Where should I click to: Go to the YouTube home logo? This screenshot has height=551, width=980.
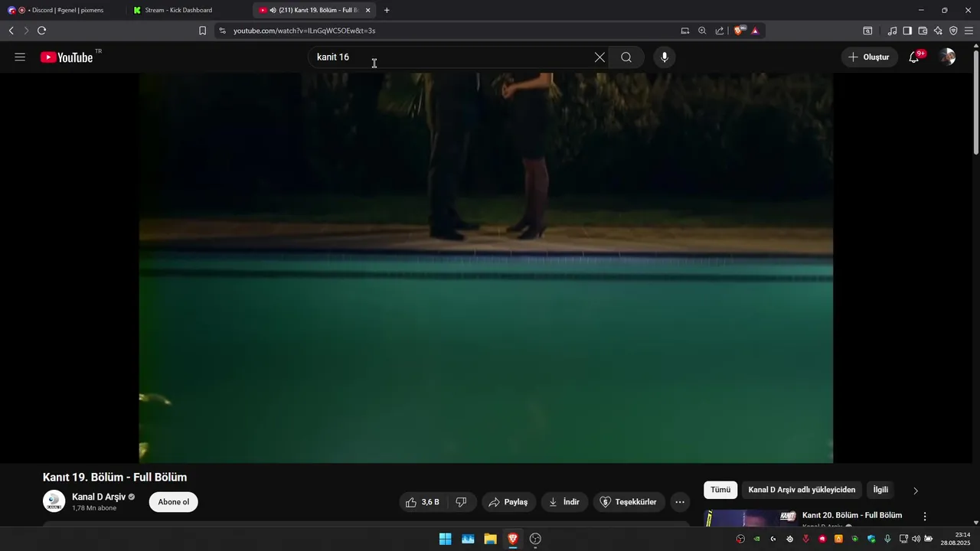tap(67, 57)
